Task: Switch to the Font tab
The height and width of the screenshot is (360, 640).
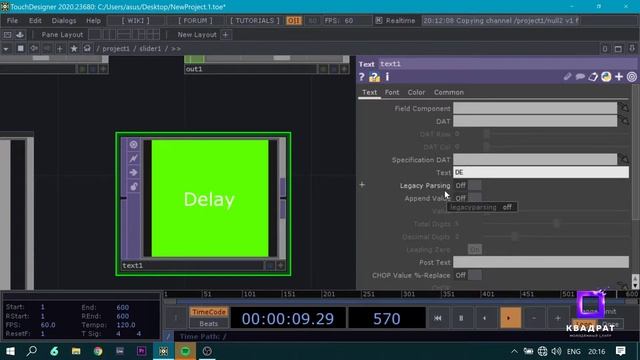Action: (392, 92)
